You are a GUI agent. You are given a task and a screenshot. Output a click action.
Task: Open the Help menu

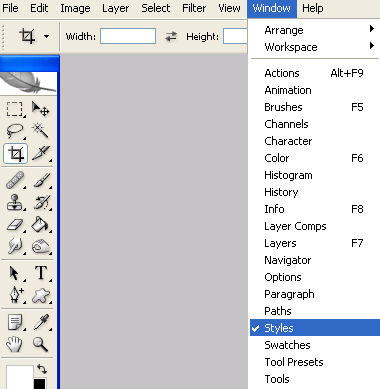point(313,8)
